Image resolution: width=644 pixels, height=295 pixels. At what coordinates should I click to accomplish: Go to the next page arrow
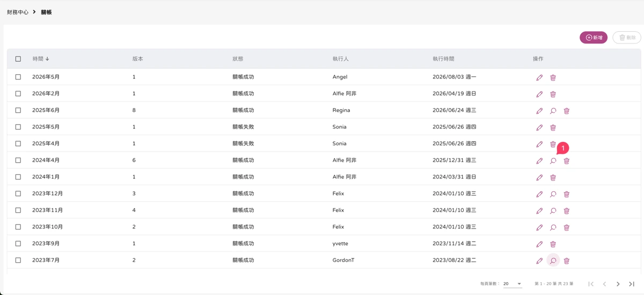tap(618, 284)
